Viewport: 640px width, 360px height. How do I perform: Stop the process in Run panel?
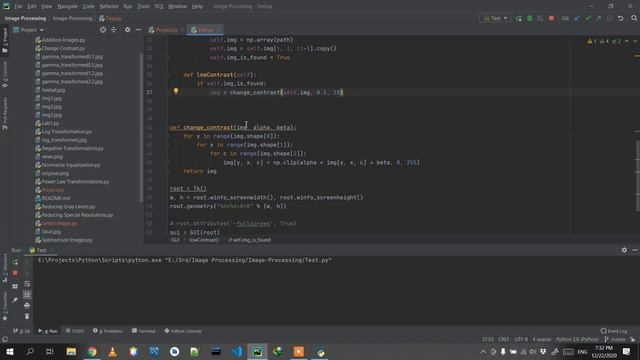[15, 273]
